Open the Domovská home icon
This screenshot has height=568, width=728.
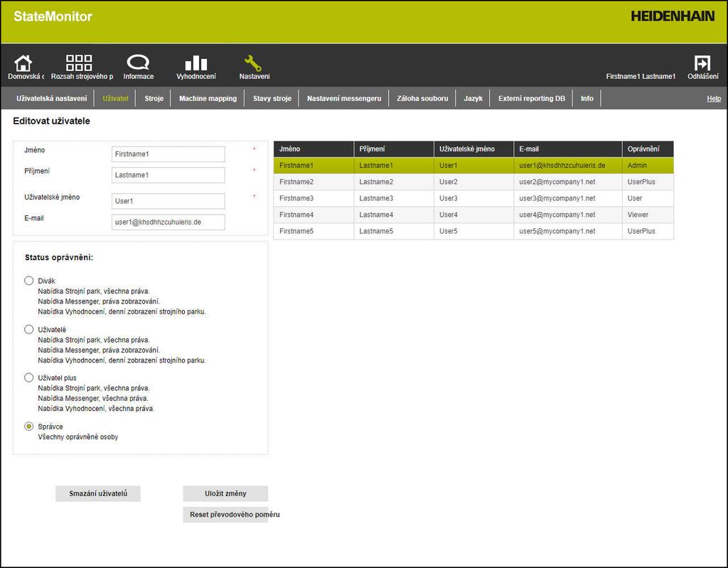pyautogui.click(x=23, y=63)
